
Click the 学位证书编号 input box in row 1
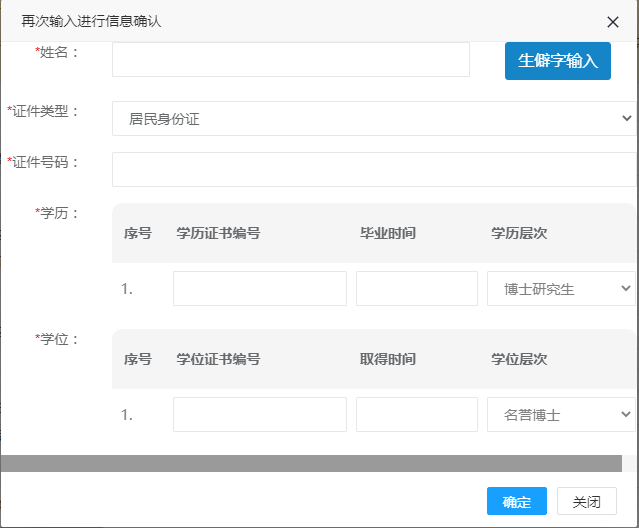260,414
